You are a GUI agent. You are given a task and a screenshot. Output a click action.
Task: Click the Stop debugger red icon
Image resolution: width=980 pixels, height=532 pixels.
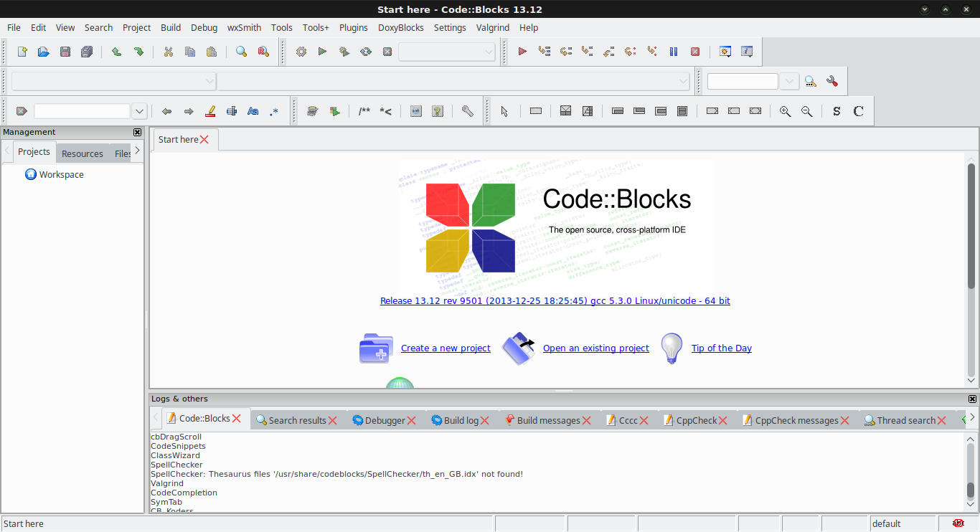(x=695, y=52)
